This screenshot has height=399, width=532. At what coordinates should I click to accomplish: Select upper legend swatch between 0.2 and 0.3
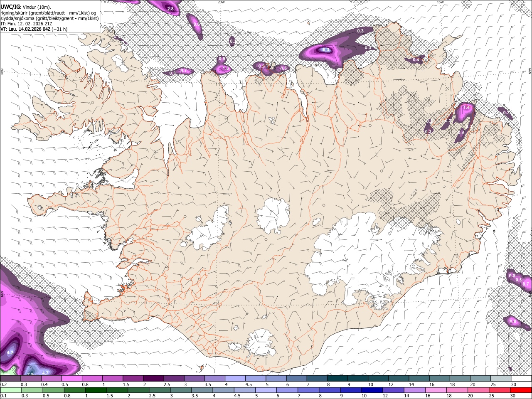[x=10, y=379]
